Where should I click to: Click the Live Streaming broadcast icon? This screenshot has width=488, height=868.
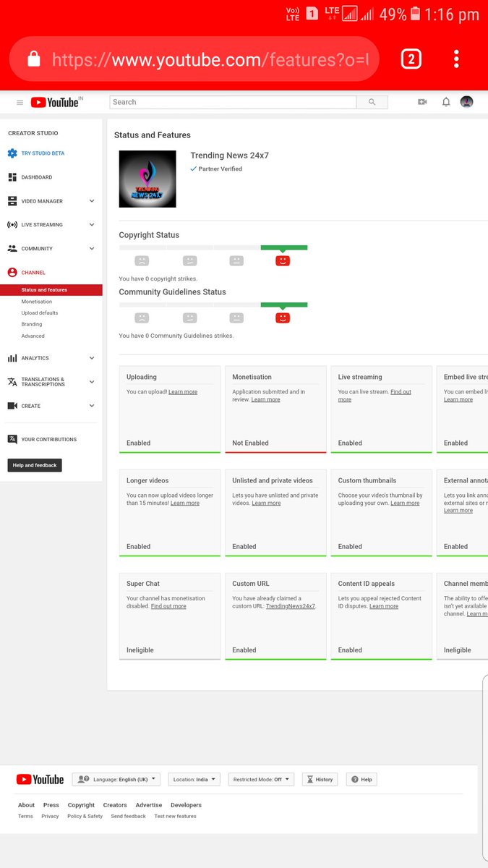(x=12, y=225)
